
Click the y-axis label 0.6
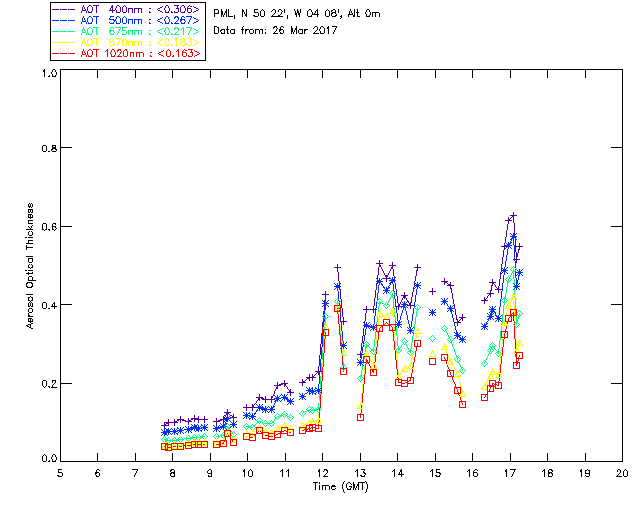coord(49,227)
